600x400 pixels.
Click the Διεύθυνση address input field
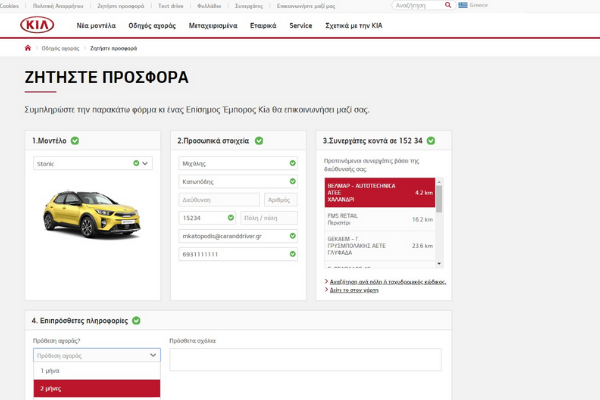click(219, 200)
